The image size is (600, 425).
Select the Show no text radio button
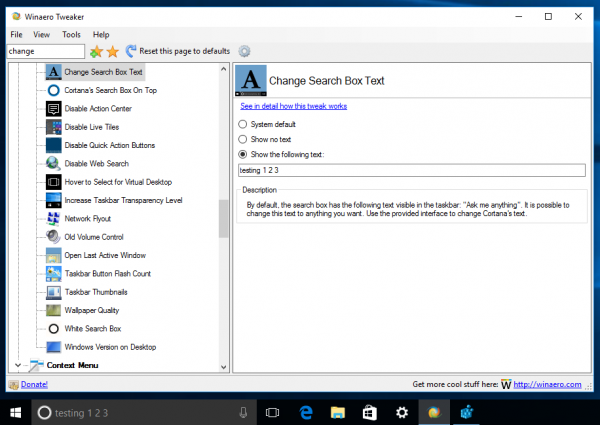243,139
